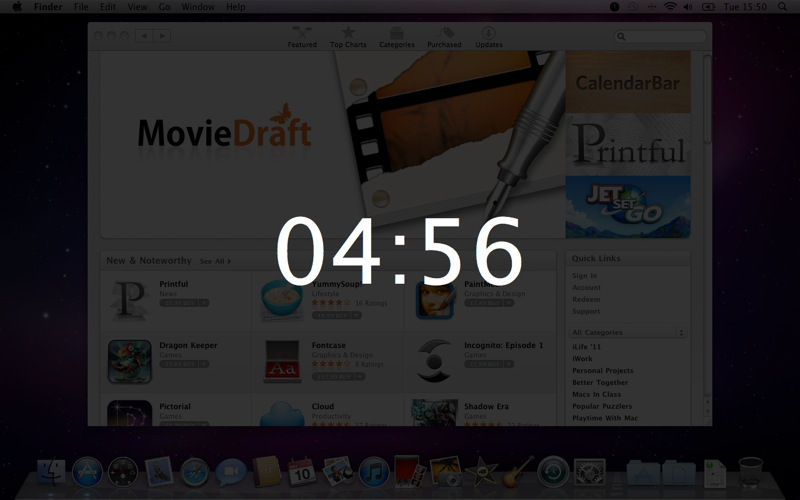Image resolution: width=800 pixels, height=500 pixels.
Task: Open Categories in App Store toolbar
Action: pyautogui.click(x=396, y=37)
